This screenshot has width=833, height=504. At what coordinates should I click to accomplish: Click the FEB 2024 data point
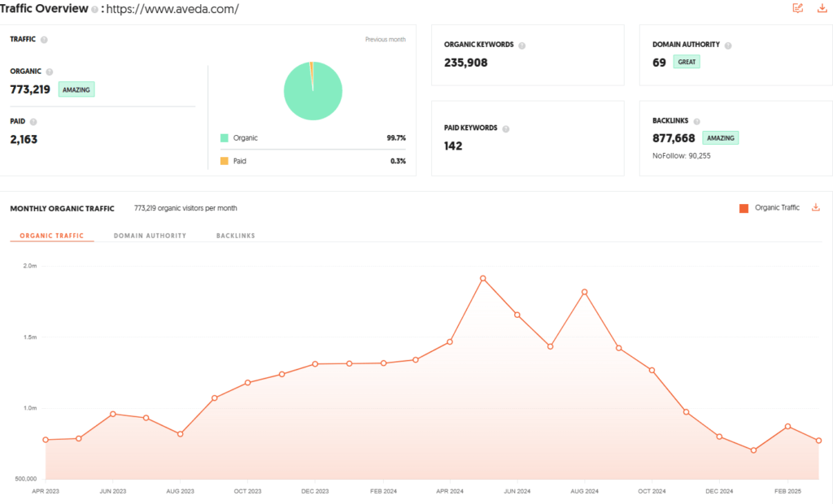tap(384, 363)
